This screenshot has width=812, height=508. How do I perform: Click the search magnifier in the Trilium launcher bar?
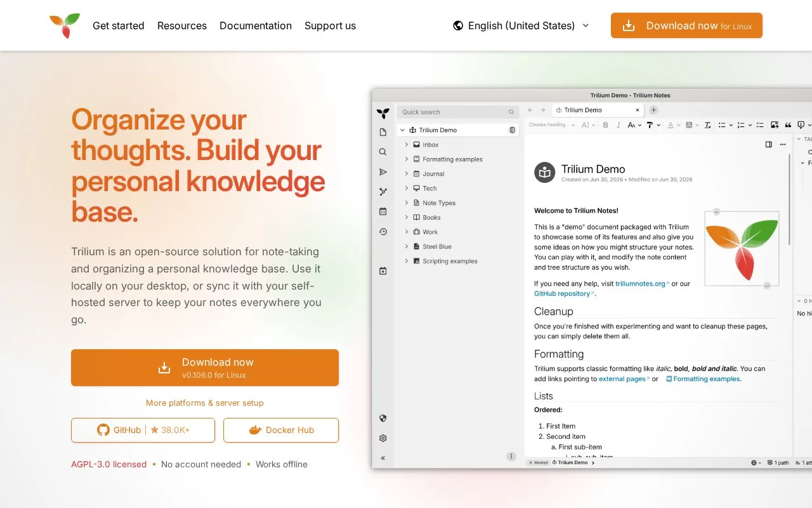tap(383, 152)
